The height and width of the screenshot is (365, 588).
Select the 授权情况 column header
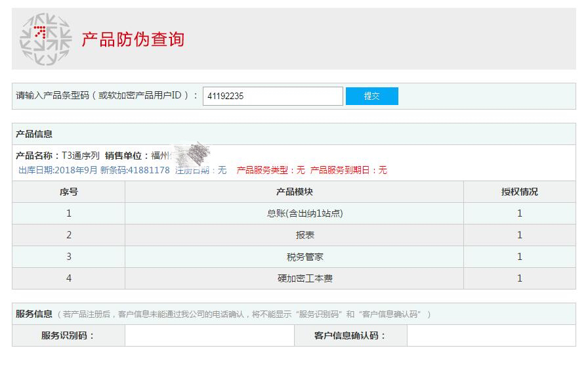pyautogui.click(x=519, y=192)
